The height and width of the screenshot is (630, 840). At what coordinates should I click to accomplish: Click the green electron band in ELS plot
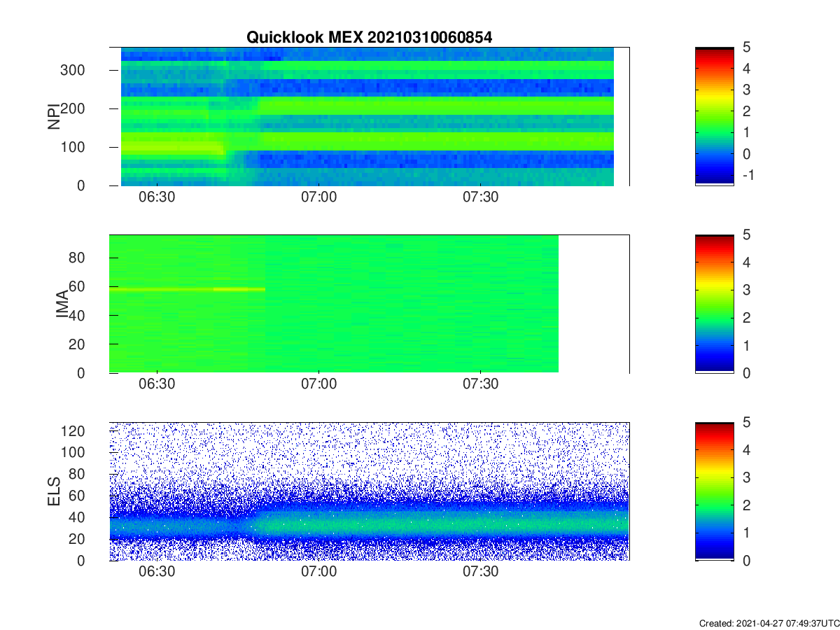[443, 523]
